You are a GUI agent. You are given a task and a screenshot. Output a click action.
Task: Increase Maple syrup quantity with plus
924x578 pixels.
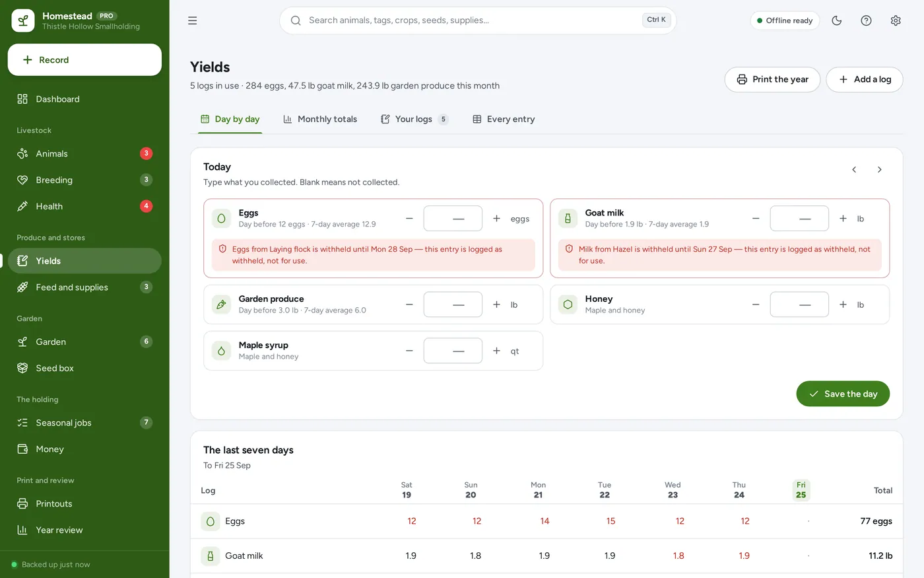[x=496, y=351]
